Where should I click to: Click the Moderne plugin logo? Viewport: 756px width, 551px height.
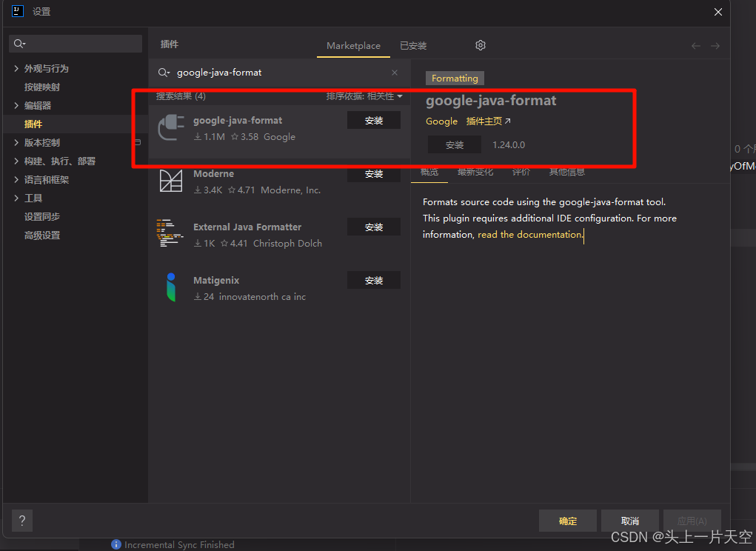click(171, 181)
